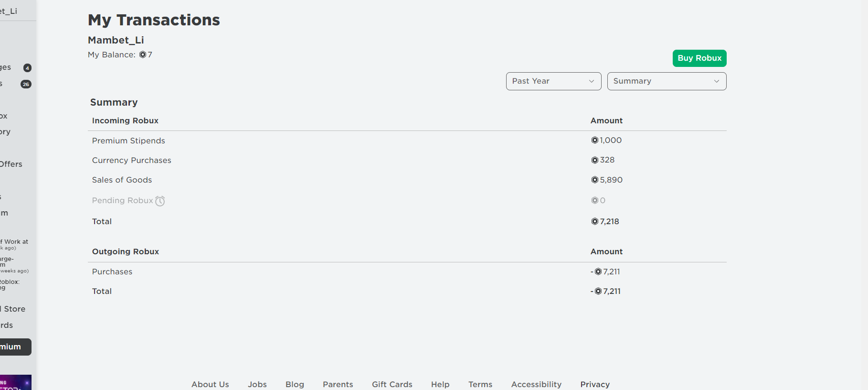Image resolution: width=868 pixels, height=390 pixels.
Task: Click the sidebar notification badge showing 26
Action: click(x=26, y=84)
